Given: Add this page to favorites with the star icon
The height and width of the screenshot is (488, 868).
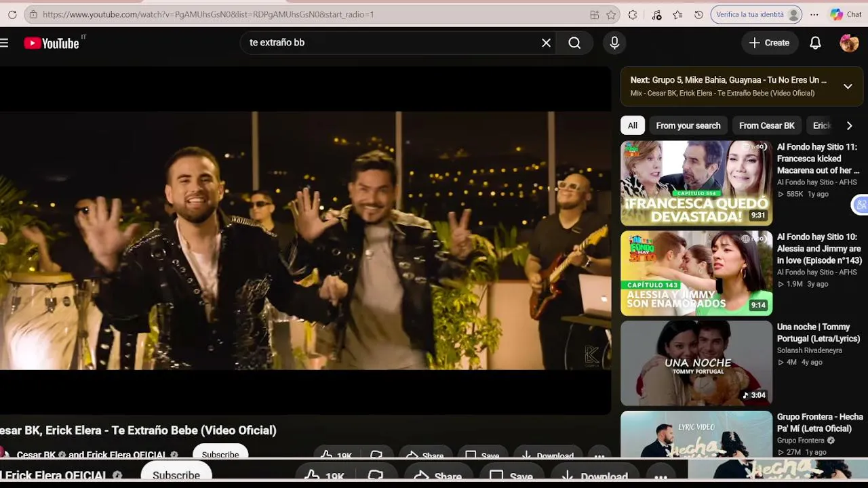Looking at the screenshot, I should 611,14.
